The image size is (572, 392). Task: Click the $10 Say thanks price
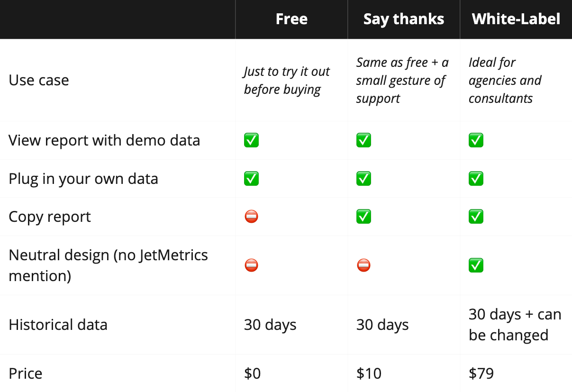coord(369,374)
